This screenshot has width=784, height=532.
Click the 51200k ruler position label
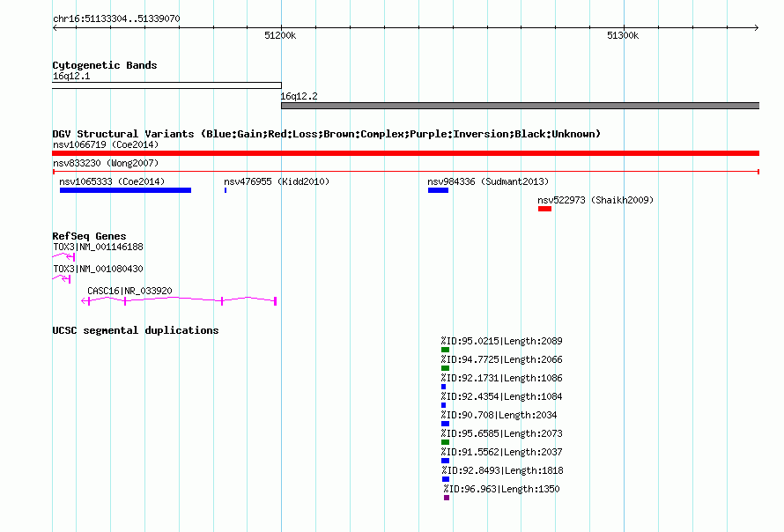pyautogui.click(x=280, y=35)
